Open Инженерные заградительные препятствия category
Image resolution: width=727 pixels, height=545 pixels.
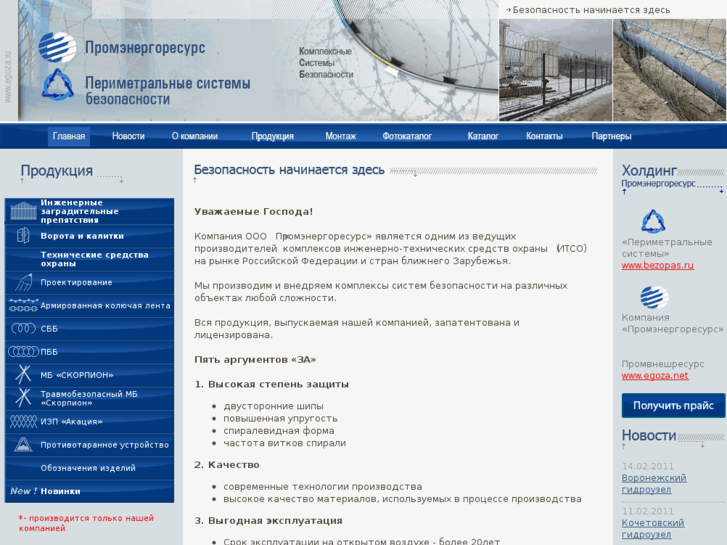(79, 211)
